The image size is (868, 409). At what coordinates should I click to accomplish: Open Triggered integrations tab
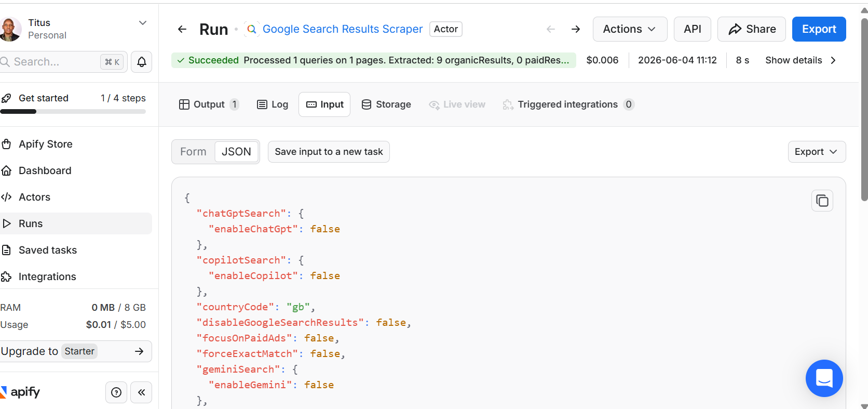pos(568,104)
